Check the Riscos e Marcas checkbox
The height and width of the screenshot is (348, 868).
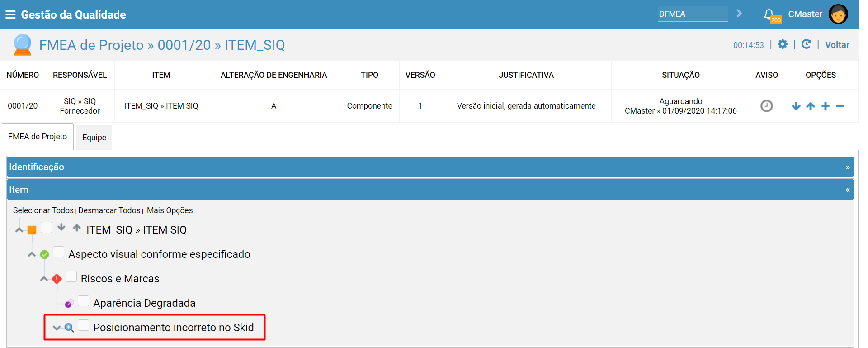71,276
